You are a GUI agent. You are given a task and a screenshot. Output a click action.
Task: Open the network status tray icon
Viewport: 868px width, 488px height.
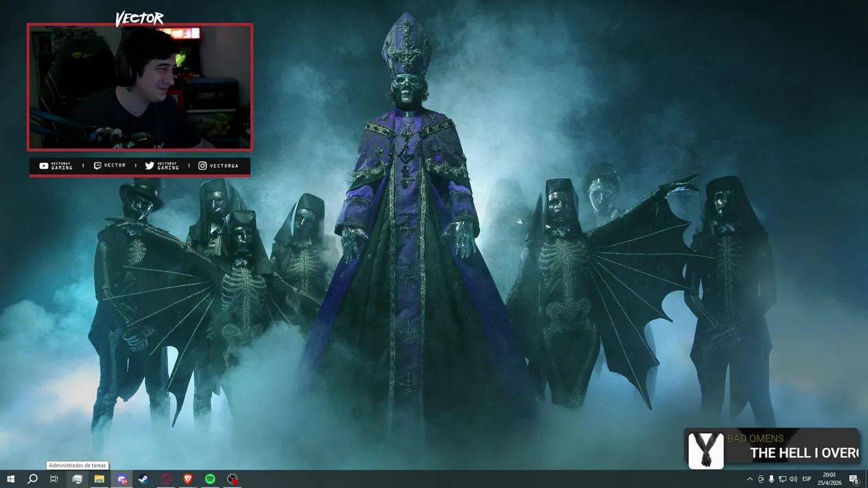(x=783, y=479)
